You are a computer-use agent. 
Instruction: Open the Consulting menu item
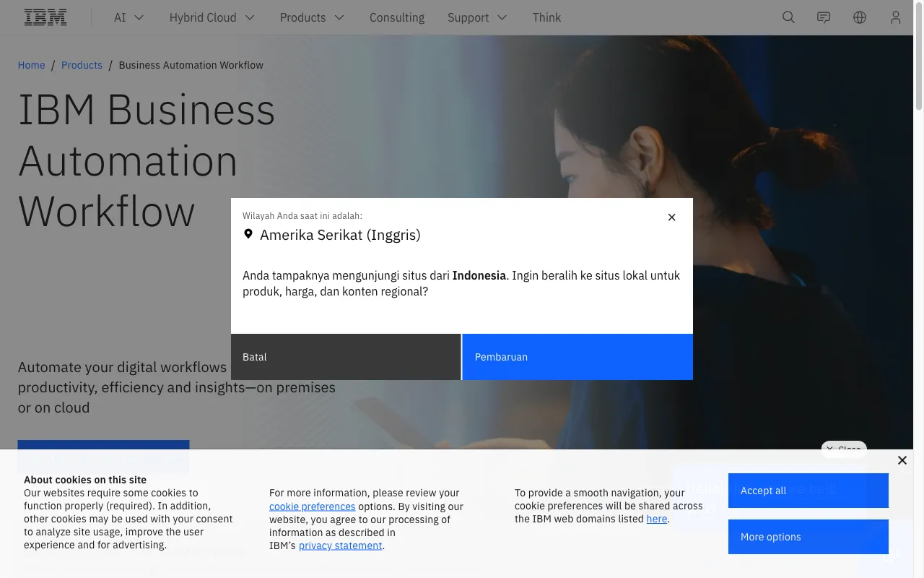[397, 17]
